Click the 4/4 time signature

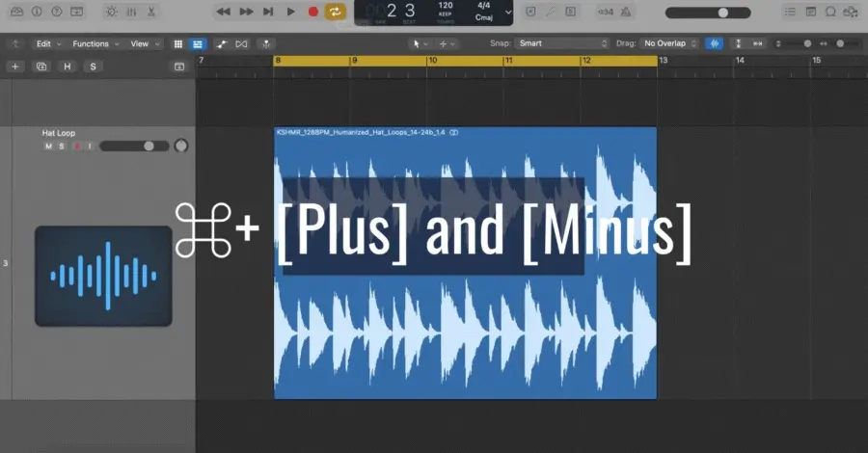tap(483, 6)
